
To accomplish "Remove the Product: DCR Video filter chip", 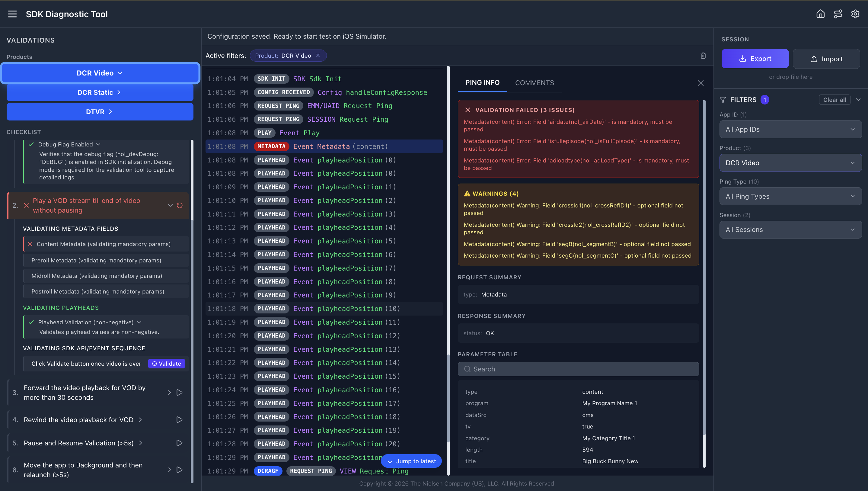I will [318, 55].
